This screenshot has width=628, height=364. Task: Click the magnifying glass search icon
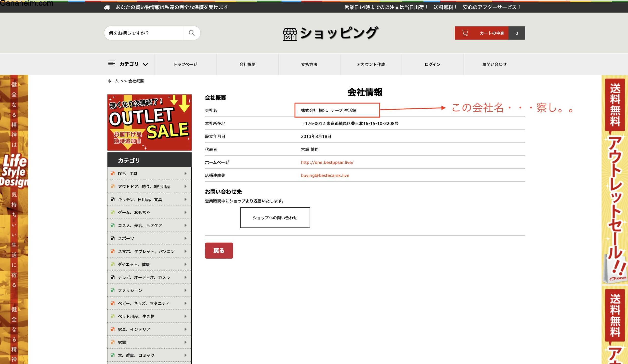(x=191, y=33)
